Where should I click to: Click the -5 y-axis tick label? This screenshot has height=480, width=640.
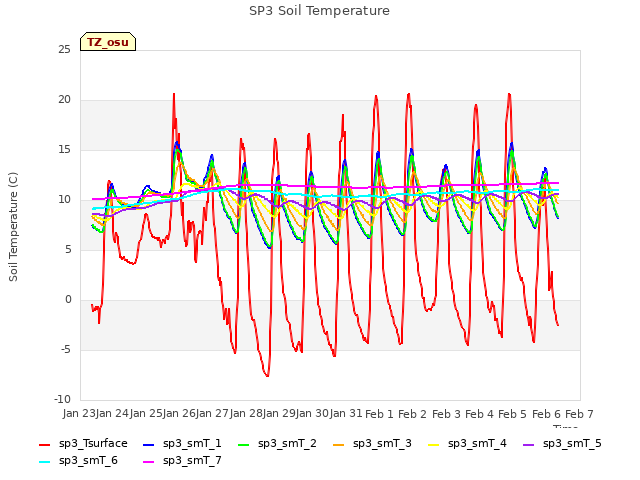point(66,349)
